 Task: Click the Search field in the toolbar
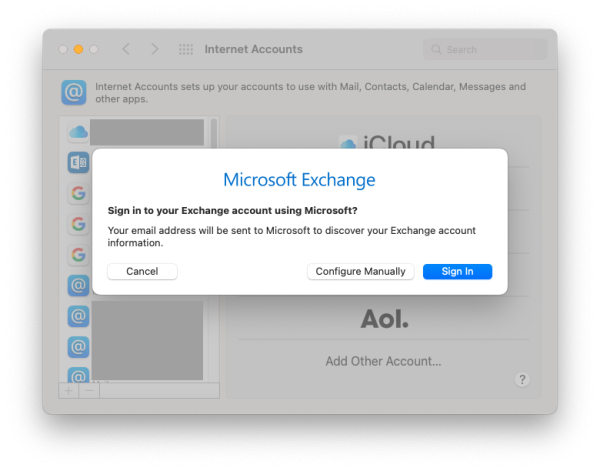485,49
